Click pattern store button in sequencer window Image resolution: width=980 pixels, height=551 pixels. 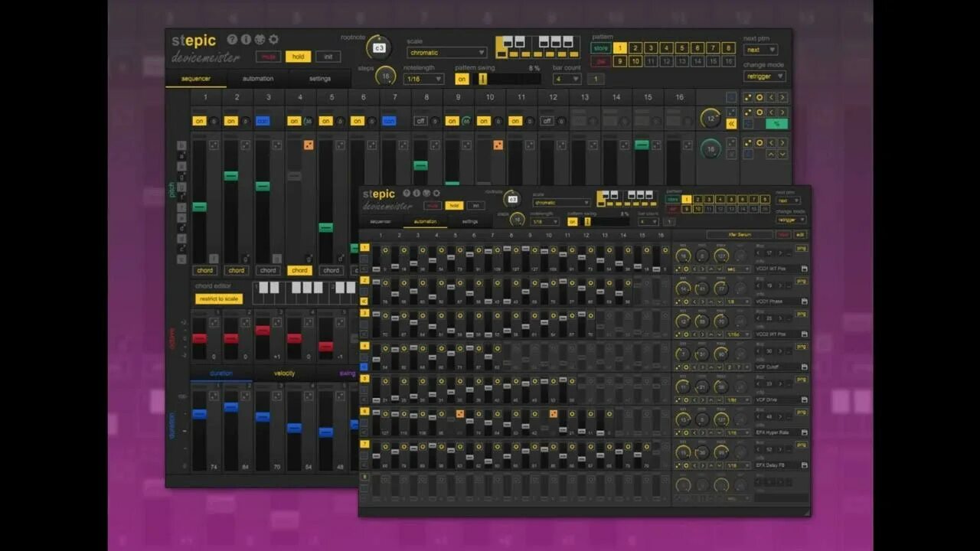(x=601, y=48)
